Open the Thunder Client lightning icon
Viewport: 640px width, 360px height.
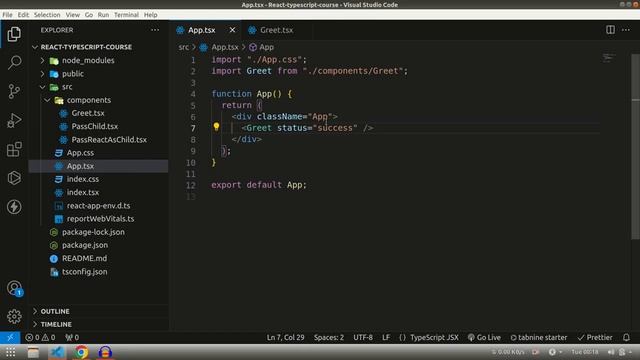[14, 207]
